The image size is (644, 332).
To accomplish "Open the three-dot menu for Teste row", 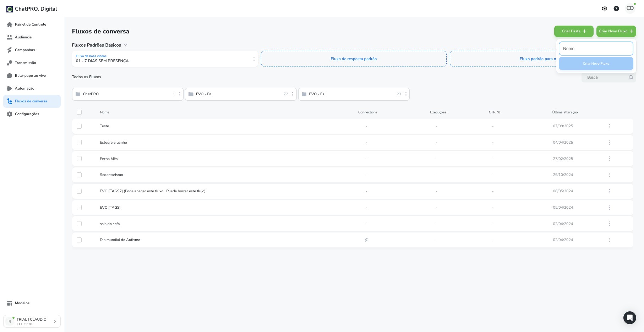I will tap(610, 126).
